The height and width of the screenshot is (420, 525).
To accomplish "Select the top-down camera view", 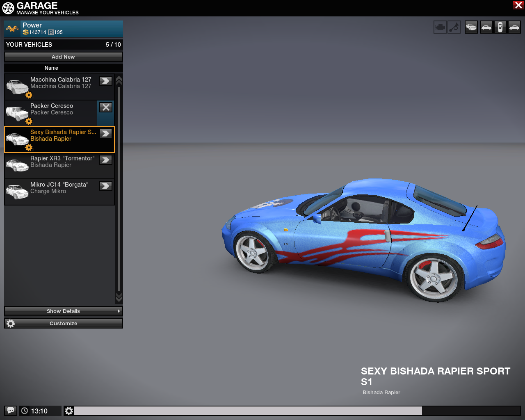I will click(500, 27).
